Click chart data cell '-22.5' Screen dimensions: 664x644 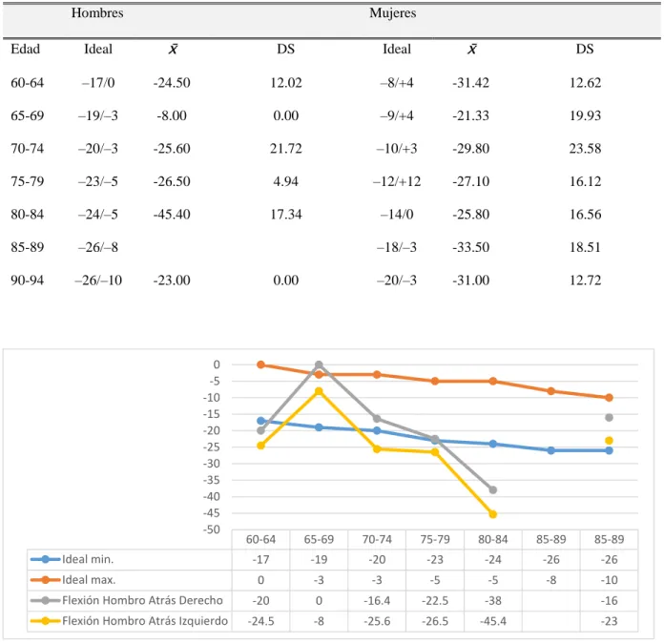(435, 600)
